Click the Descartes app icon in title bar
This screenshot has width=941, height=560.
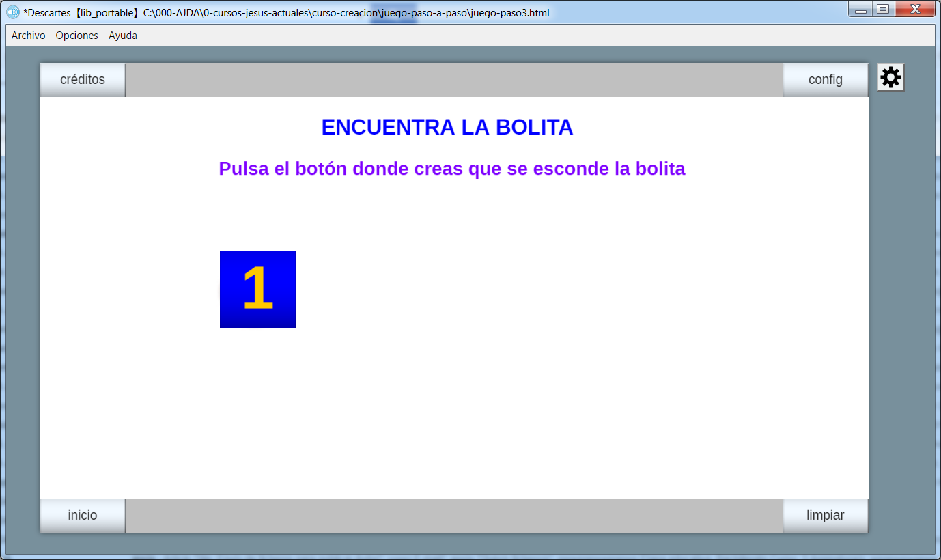click(13, 12)
